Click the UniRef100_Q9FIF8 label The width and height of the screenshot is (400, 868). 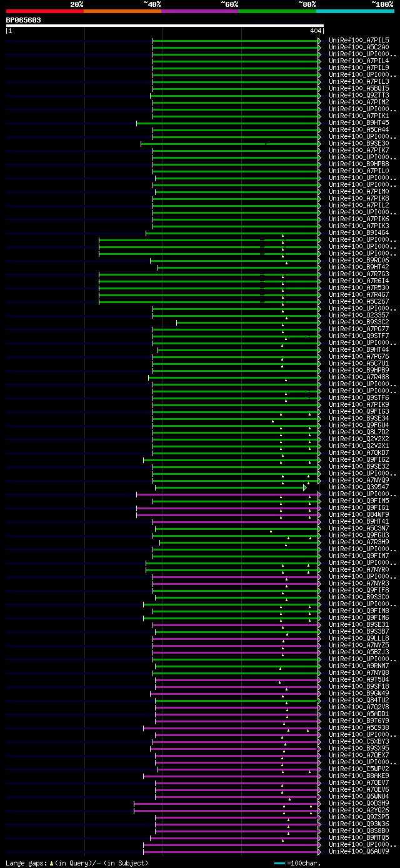pos(359,590)
